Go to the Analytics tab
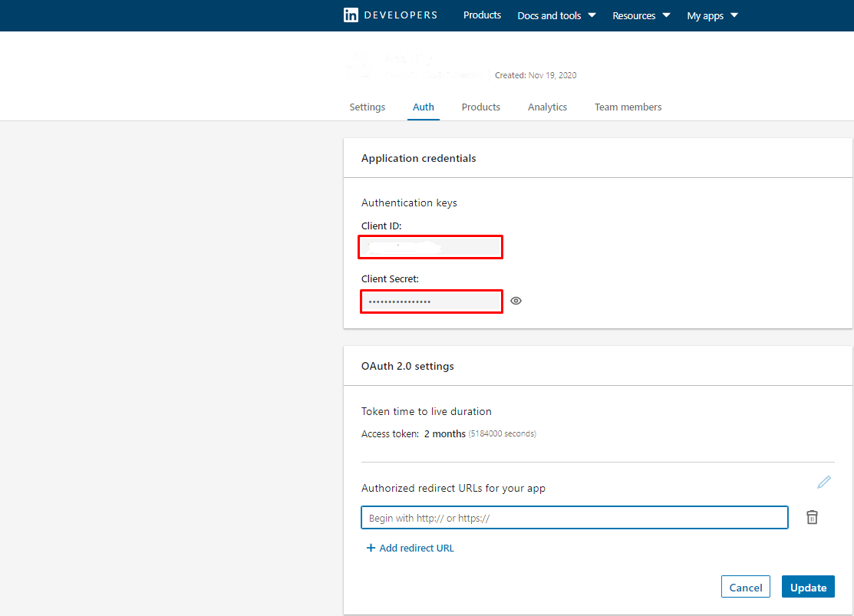 pos(547,107)
